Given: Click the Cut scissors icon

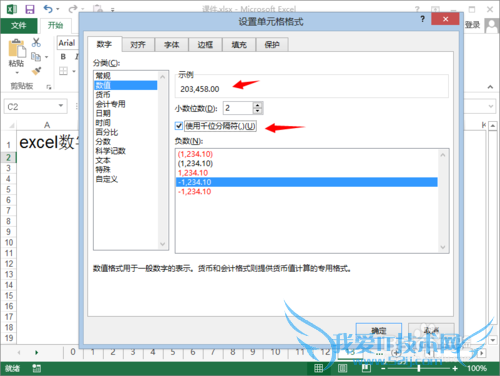Looking at the screenshot, I should [36, 42].
